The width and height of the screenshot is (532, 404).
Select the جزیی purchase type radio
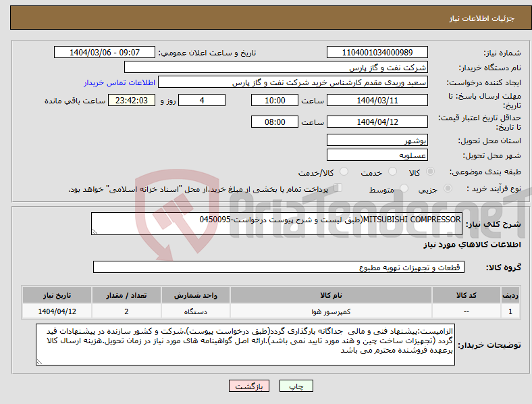coord(448,188)
